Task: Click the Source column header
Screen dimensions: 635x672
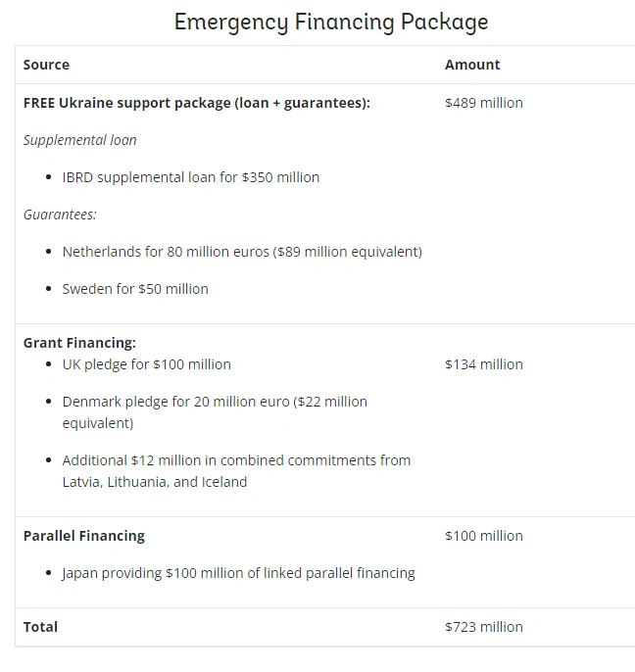Action: (x=46, y=65)
